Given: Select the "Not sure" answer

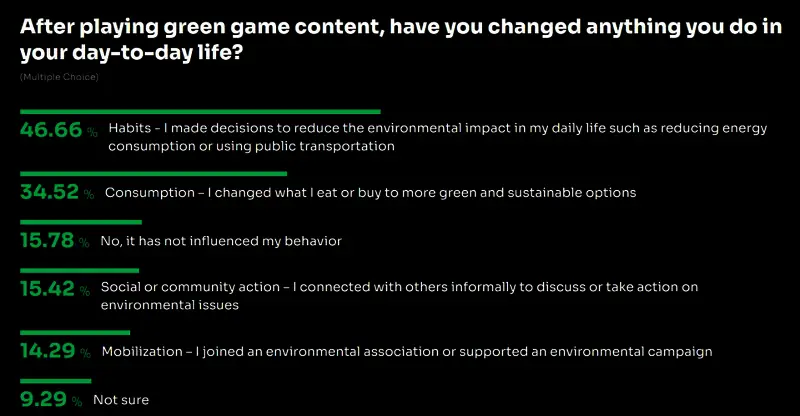Looking at the screenshot, I should click(121, 400).
